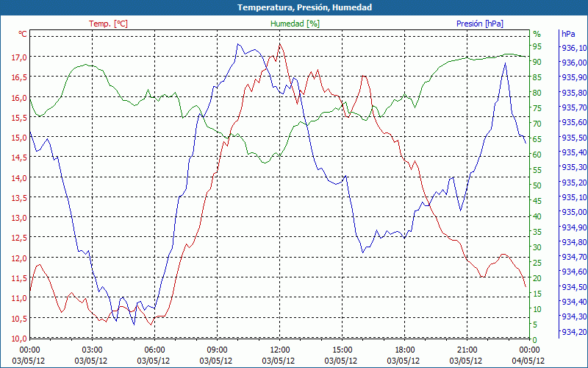This screenshot has width=588, height=368.
Task: Click the "90" humidity axis value
Action: [537, 62]
